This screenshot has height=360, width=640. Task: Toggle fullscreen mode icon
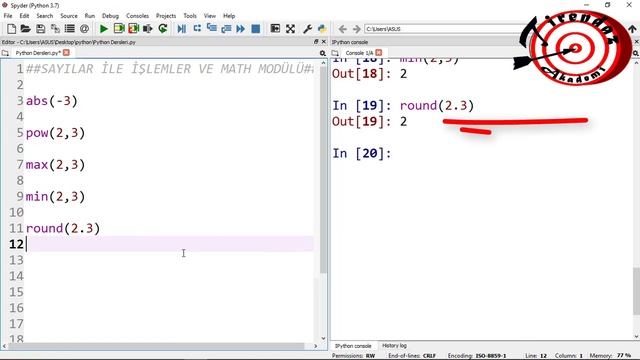click(x=290, y=29)
